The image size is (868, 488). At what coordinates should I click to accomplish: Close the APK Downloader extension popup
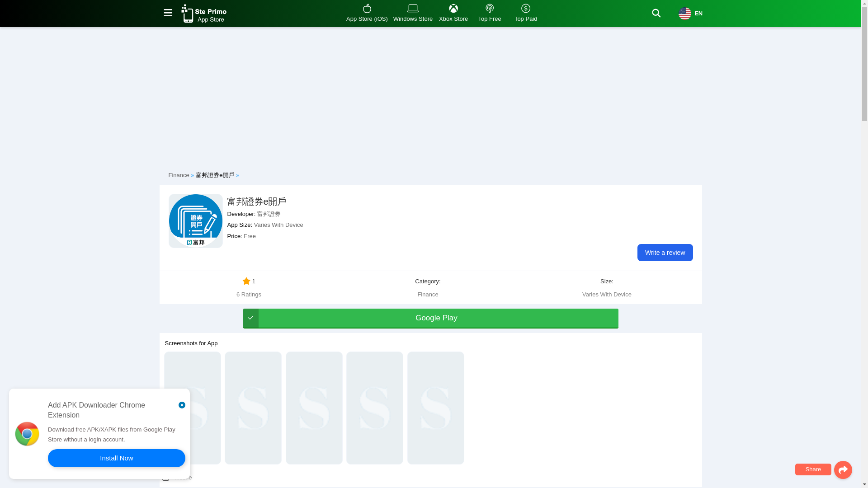click(182, 405)
